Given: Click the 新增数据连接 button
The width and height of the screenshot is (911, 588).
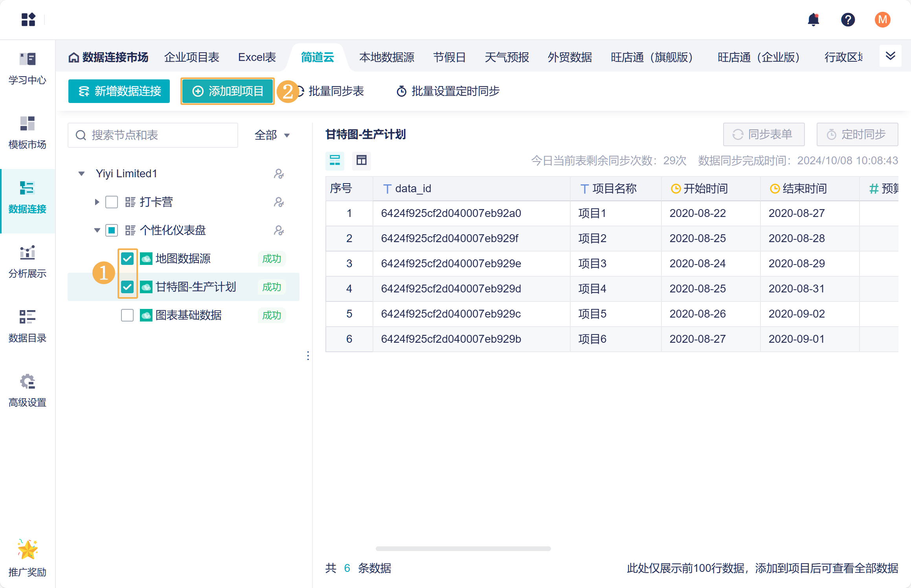Looking at the screenshot, I should click(x=119, y=91).
